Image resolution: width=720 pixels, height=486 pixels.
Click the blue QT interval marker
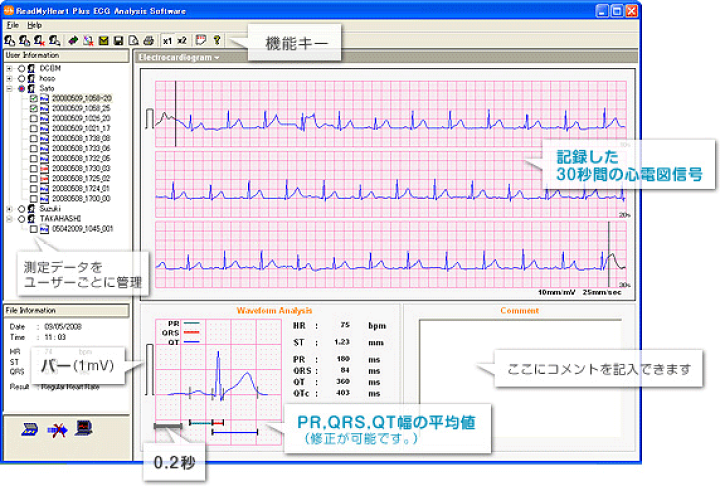tap(235, 432)
